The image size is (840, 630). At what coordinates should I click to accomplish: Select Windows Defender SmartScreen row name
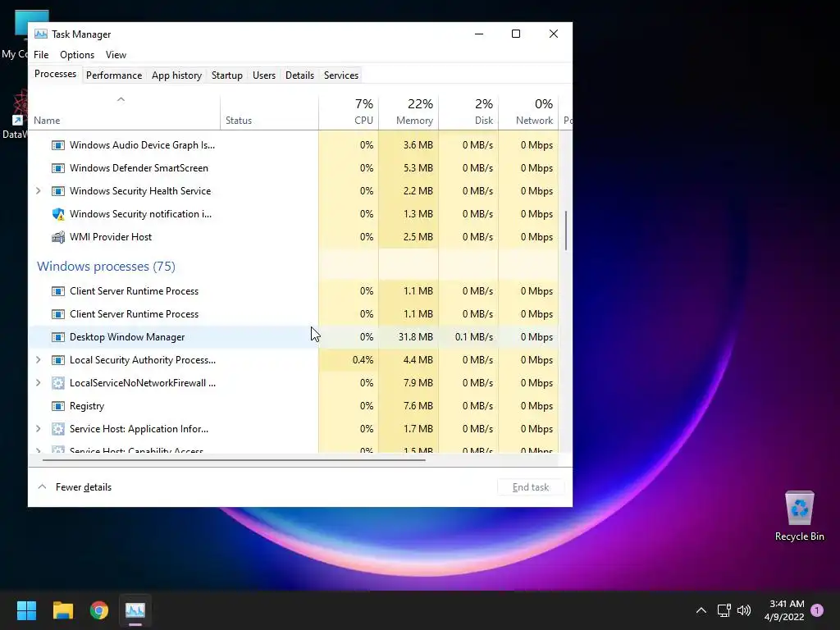(139, 168)
